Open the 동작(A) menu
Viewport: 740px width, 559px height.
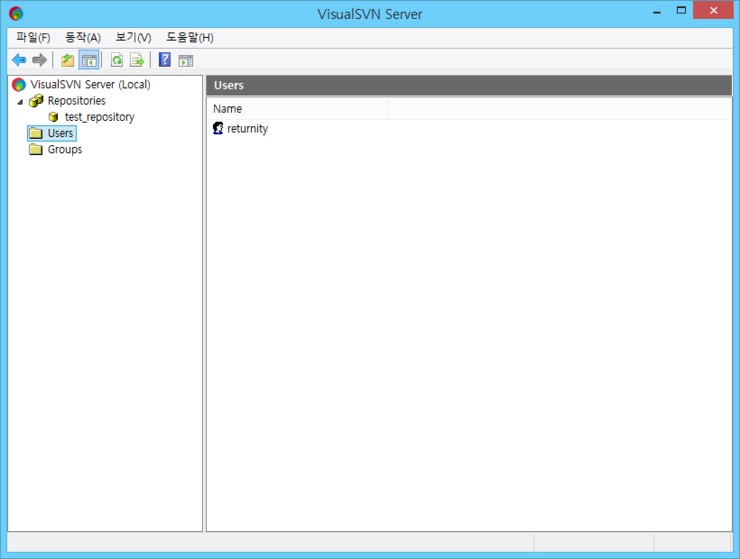pyautogui.click(x=83, y=37)
